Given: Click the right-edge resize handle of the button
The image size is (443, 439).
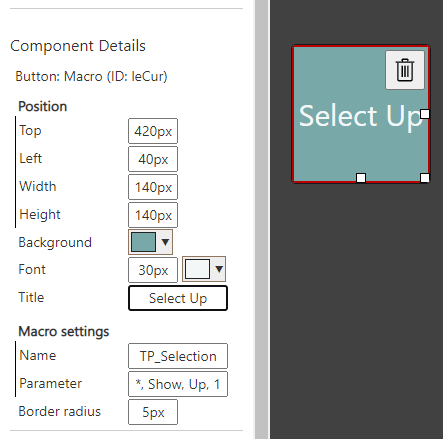Looking at the screenshot, I should click(425, 114).
